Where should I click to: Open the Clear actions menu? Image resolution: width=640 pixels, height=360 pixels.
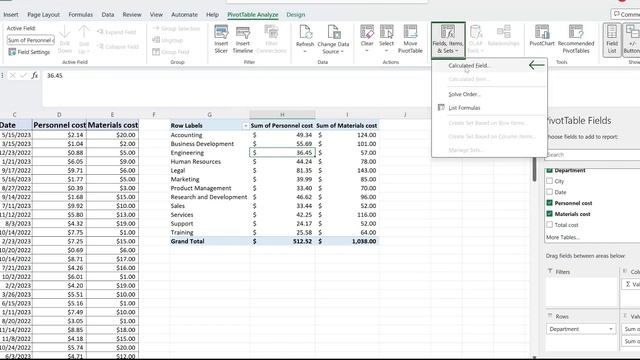[x=367, y=39]
